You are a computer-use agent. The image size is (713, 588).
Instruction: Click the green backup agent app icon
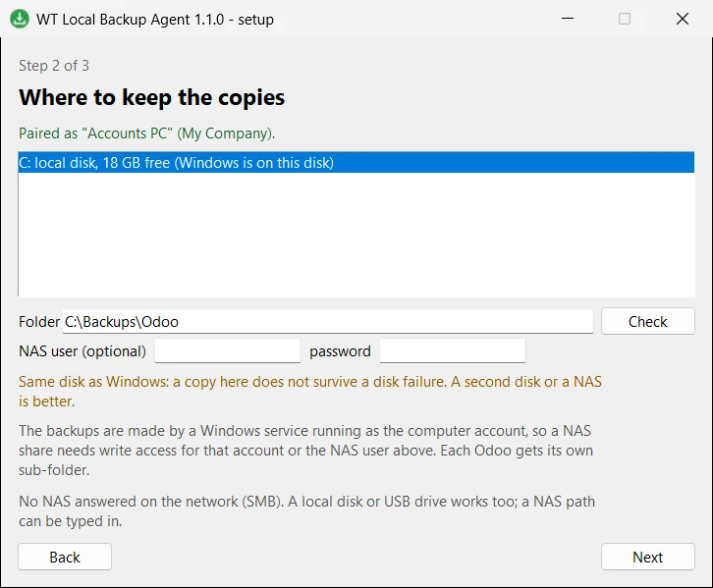click(20, 19)
